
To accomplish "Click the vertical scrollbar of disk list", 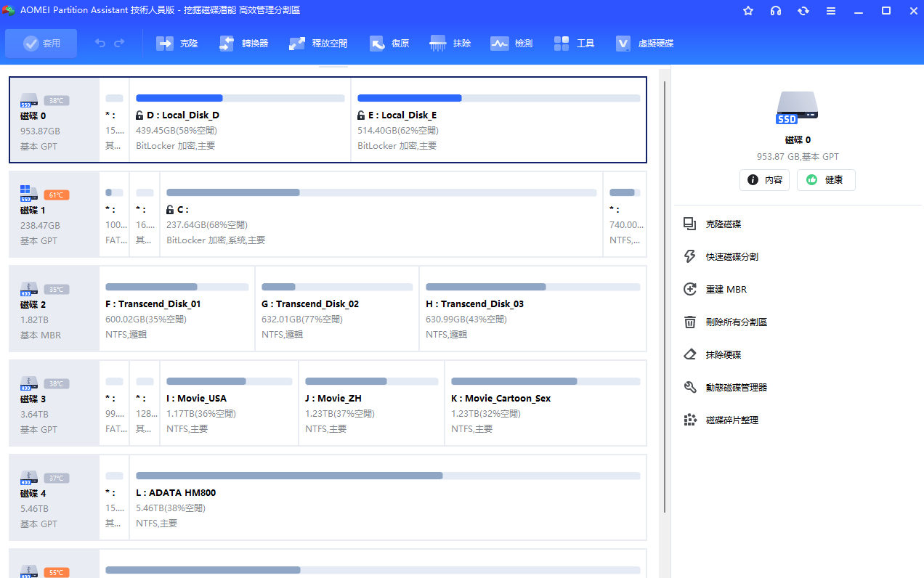I will coord(665,297).
